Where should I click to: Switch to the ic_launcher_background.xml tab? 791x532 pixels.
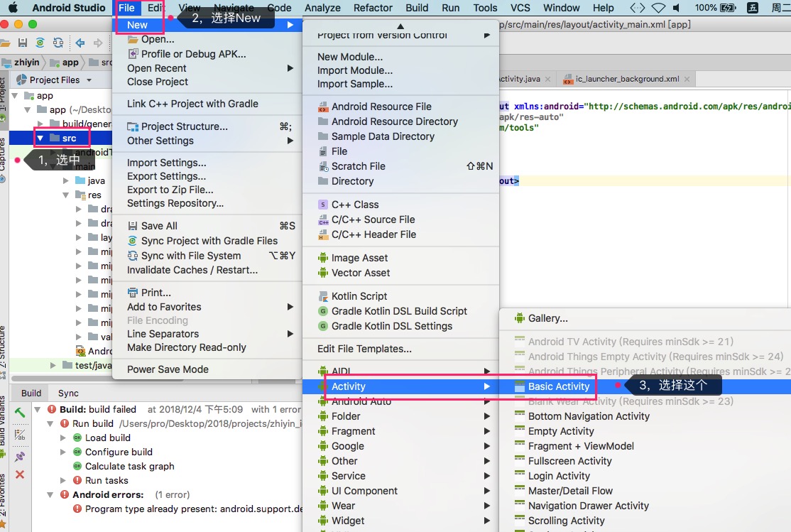pyautogui.click(x=627, y=80)
